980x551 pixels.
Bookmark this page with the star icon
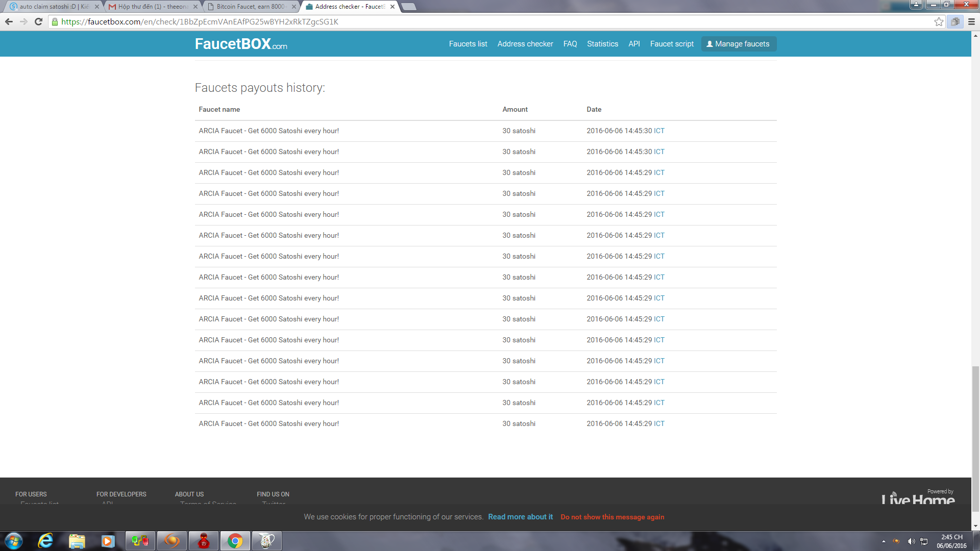tap(939, 21)
